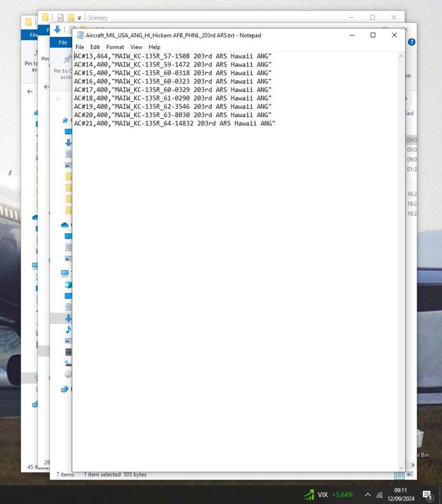
Task: Click the Notepad vertical scrollbar up arrow
Action: [x=401, y=56]
